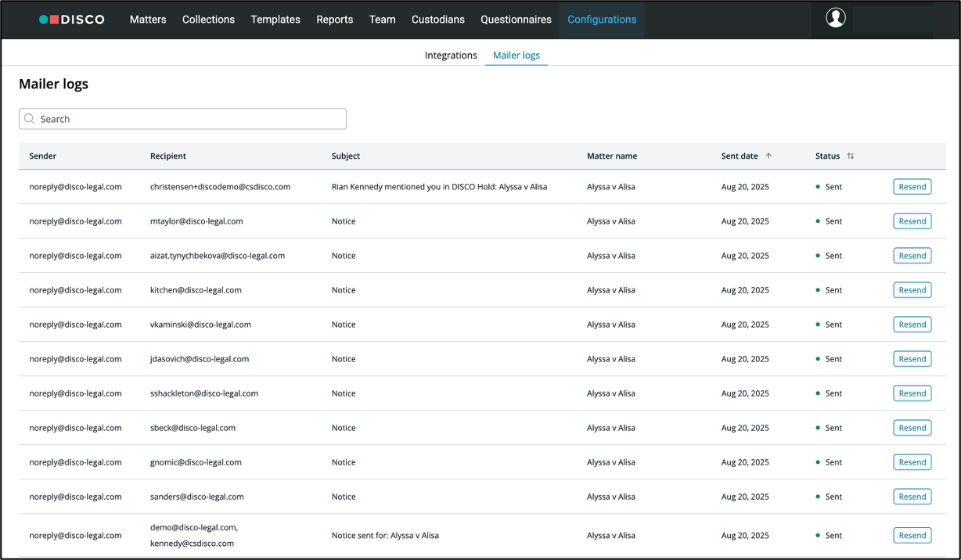Viewport: 961px width, 560px height.
Task: Open the Templates page
Action: (275, 20)
